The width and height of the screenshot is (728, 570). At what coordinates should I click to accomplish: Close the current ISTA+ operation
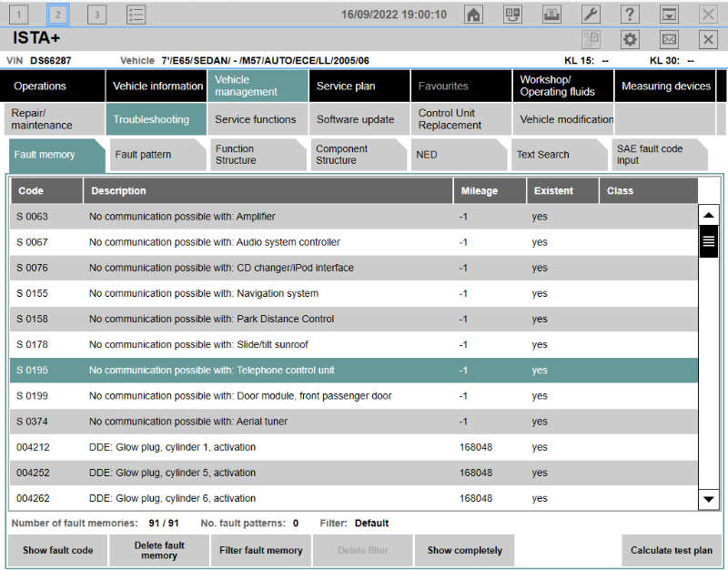tap(708, 39)
